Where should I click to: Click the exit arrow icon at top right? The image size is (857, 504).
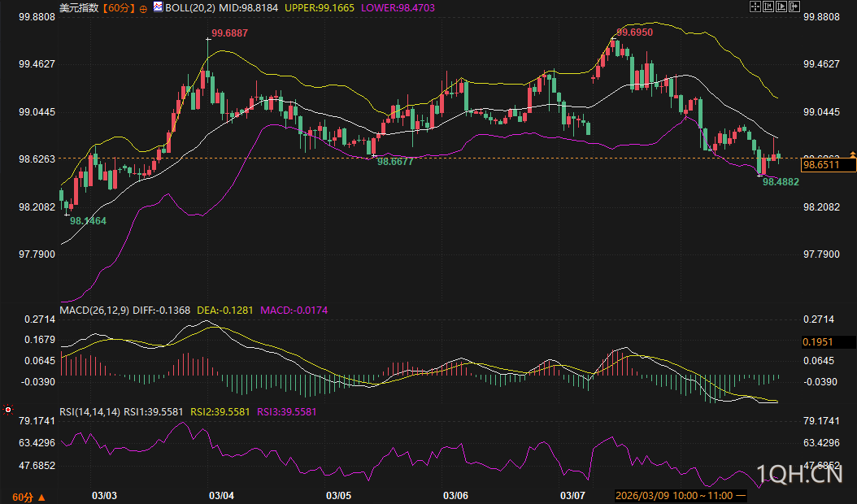click(794, 7)
